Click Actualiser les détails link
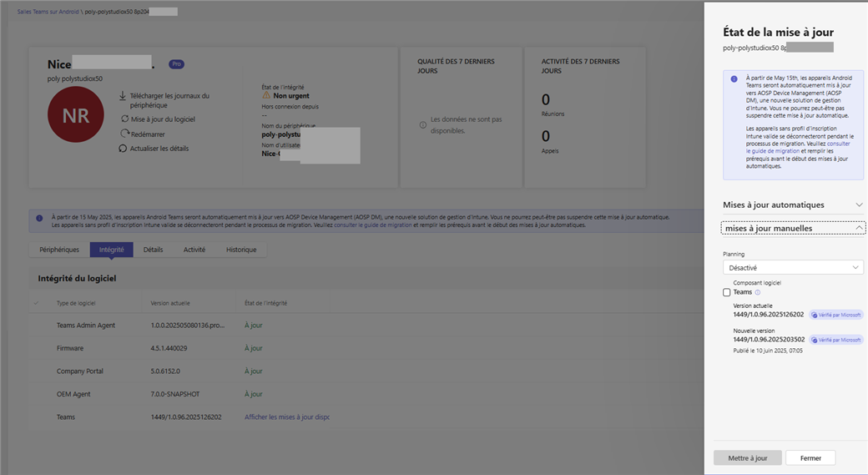868x475 pixels. pos(159,149)
